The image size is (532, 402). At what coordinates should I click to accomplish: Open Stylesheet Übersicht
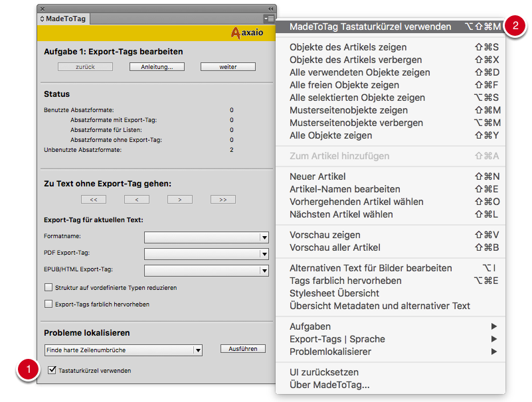[x=390, y=293]
